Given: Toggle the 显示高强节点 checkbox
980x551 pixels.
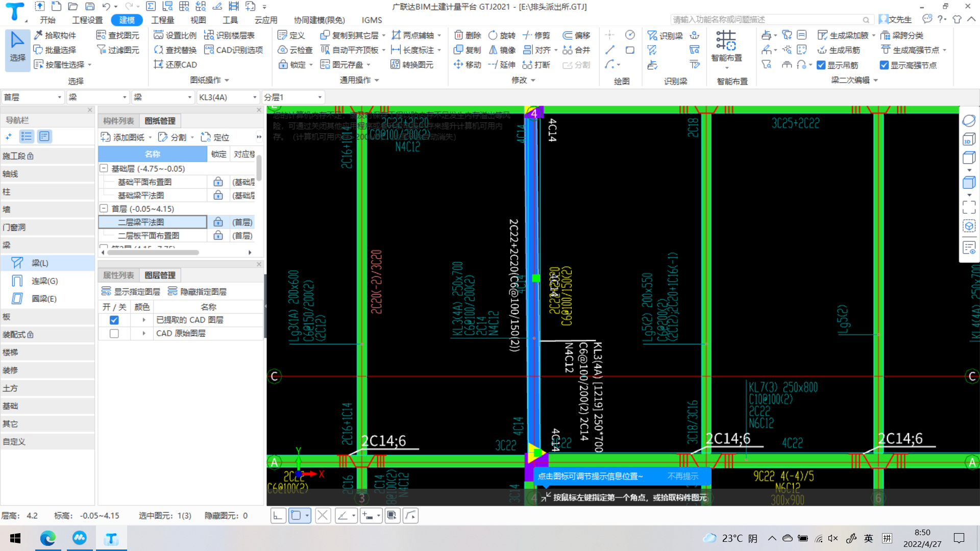Looking at the screenshot, I should coord(885,65).
